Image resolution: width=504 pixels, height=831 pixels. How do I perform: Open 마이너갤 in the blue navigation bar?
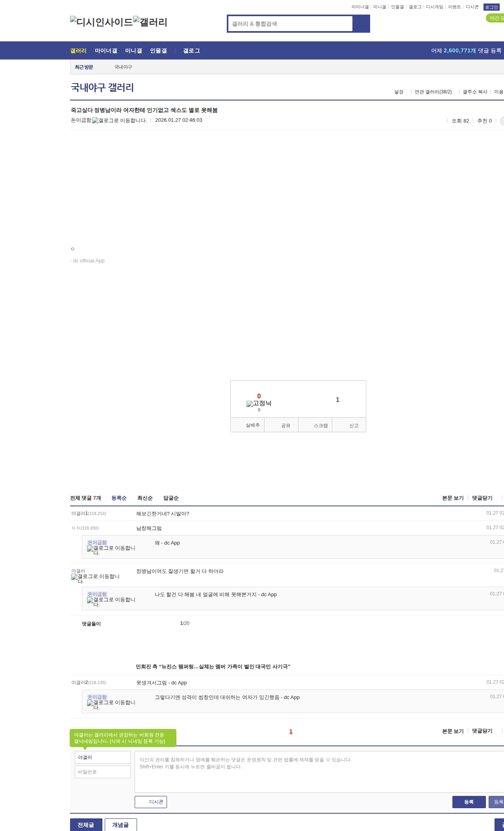106,50
